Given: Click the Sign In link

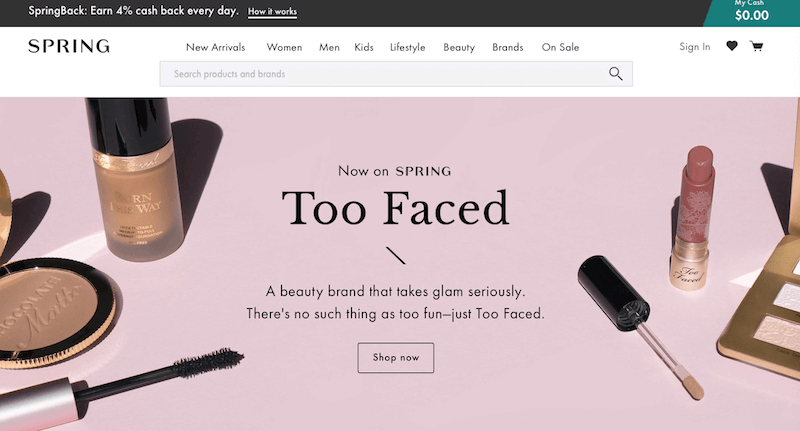Looking at the screenshot, I should (694, 47).
